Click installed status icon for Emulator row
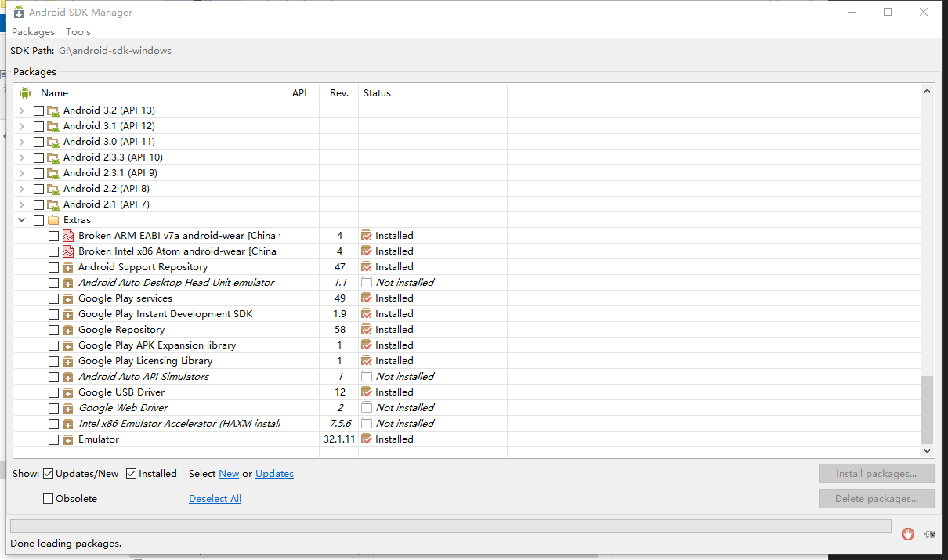 (x=367, y=439)
